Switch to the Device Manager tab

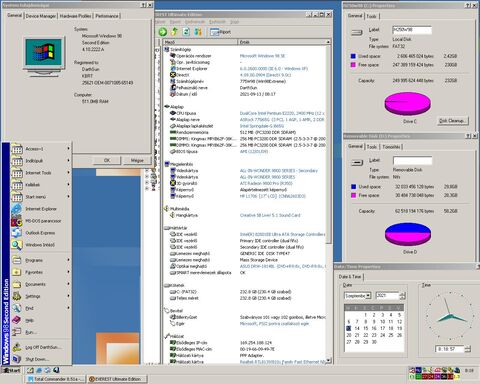[x=41, y=16]
